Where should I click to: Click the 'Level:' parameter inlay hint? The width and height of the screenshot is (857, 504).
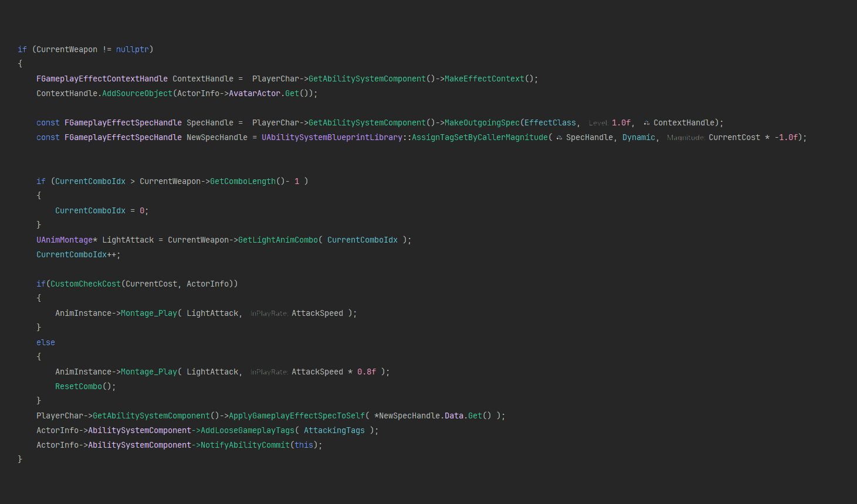point(598,123)
